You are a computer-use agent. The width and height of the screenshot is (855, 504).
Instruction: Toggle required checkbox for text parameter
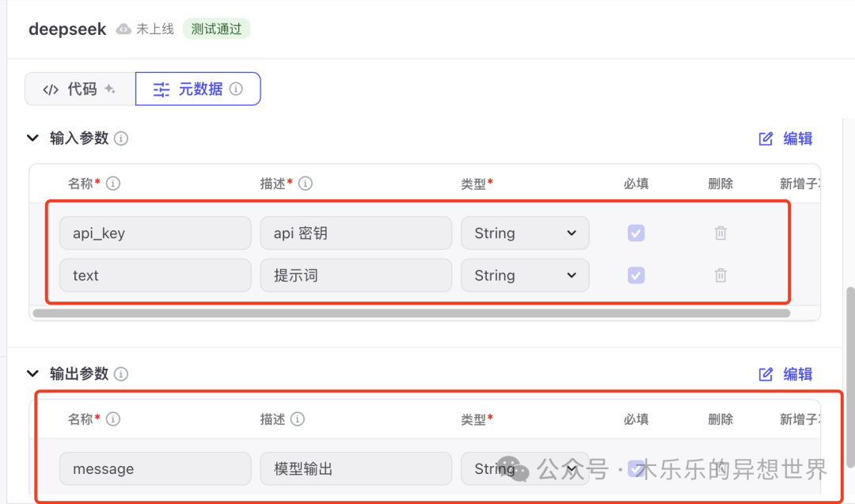coord(636,275)
